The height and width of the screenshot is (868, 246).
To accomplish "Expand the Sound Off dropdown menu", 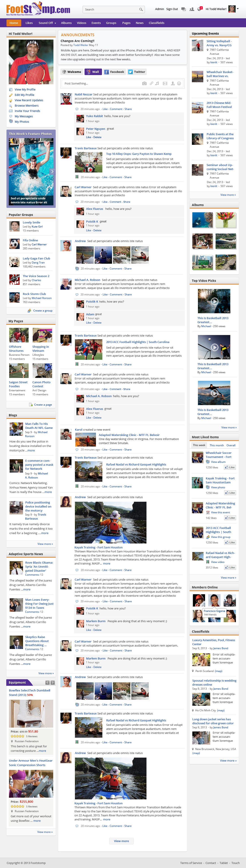I will click(47, 23).
